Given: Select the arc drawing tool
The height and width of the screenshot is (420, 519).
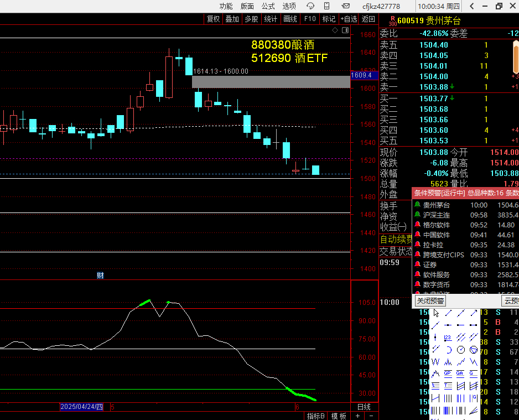Looking at the screenshot, I should [449, 350].
